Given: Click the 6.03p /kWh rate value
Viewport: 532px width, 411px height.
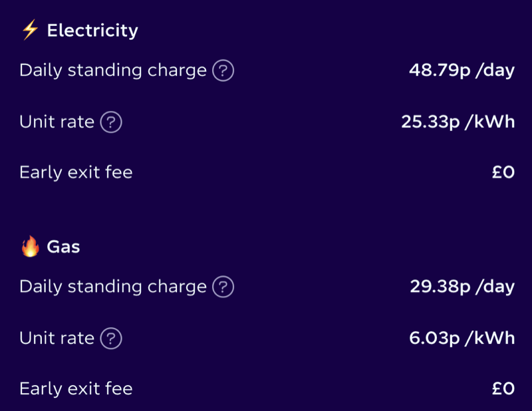Looking at the screenshot, I should 462,339.
